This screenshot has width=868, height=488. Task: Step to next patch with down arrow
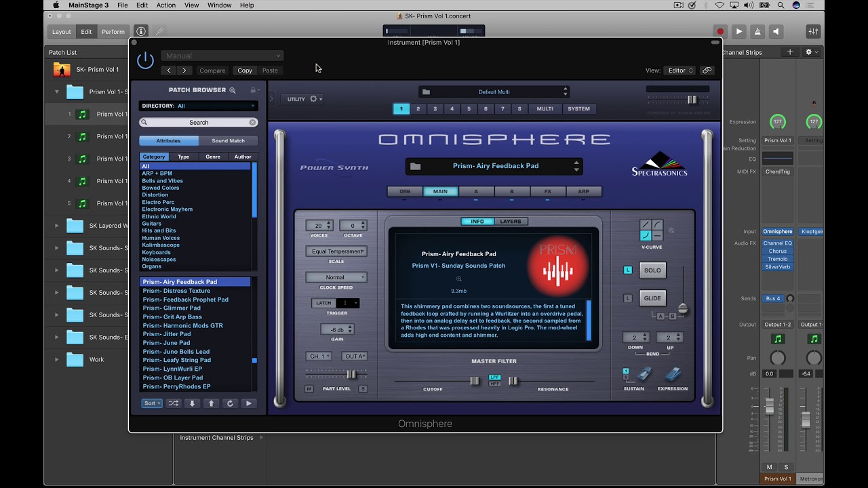pyautogui.click(x=192, y=403)
